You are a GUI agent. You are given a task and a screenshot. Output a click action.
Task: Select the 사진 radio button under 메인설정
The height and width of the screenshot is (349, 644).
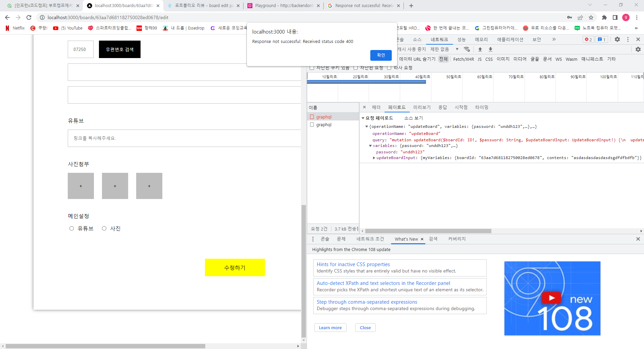[x=104, y=229]
